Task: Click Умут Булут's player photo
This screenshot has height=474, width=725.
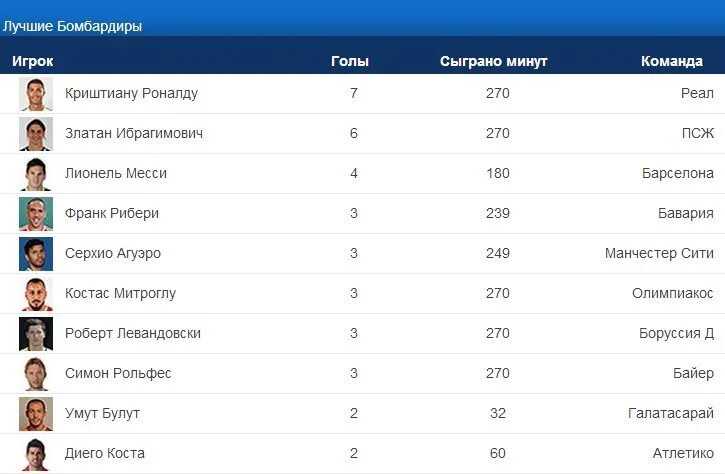Action: pyautogui.click(x=36, y=414)
